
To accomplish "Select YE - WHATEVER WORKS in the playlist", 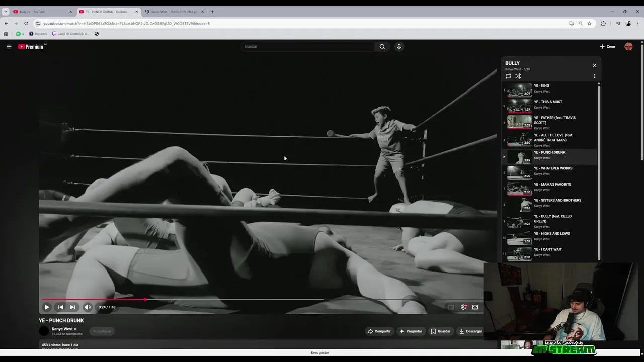I will (549, 172).
